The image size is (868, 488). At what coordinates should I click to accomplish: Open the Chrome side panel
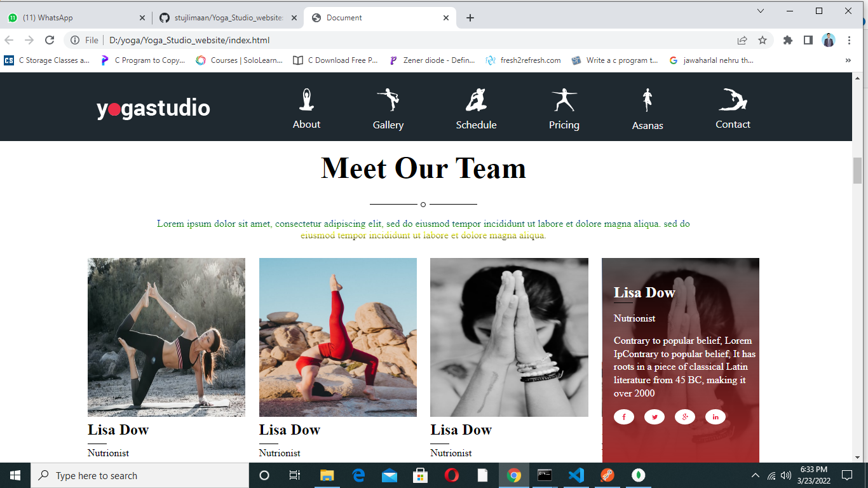point(808,40)
